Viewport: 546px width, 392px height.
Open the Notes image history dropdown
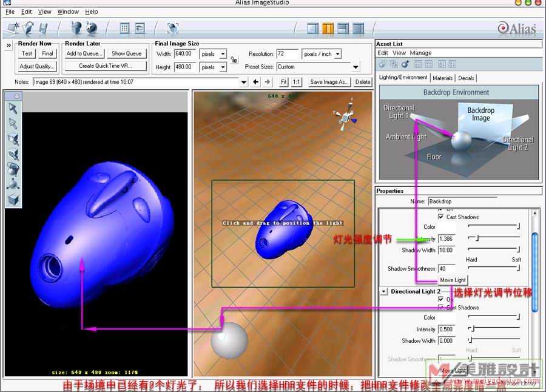(244, 83)
